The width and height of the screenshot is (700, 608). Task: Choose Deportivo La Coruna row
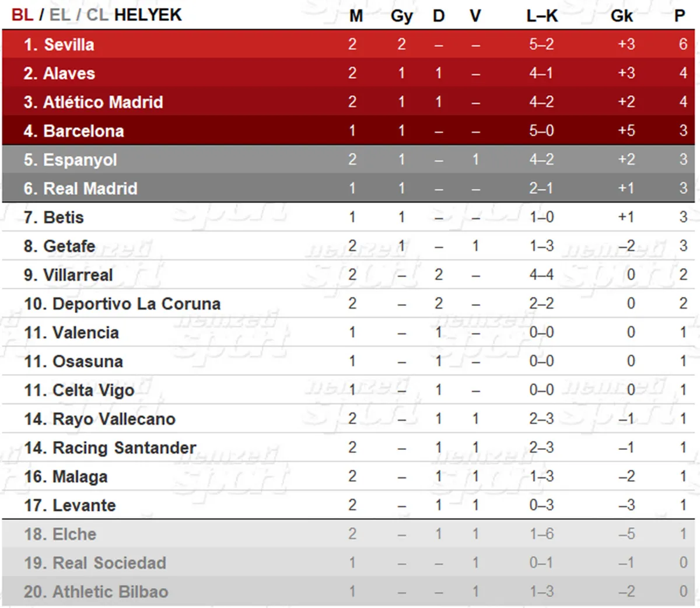[348, 303]
